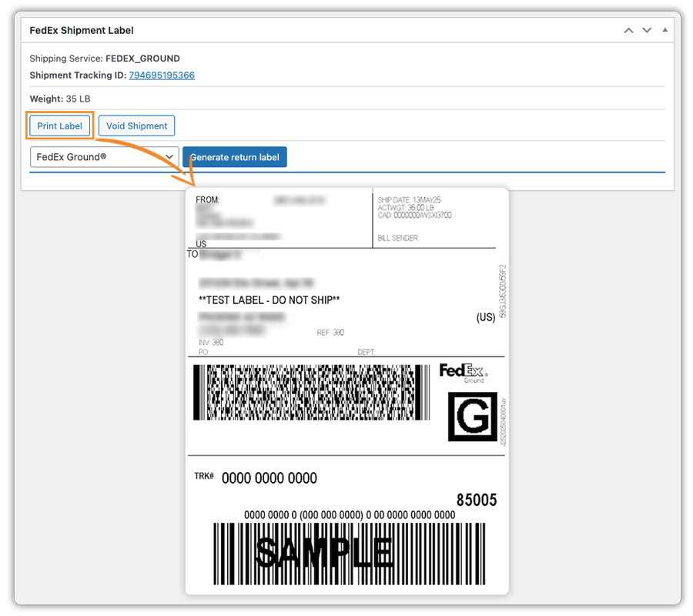The width and height of the screenshot is (693, 616).
Task: Click the shipping label preview image
Action: click(x=346, y=389)
